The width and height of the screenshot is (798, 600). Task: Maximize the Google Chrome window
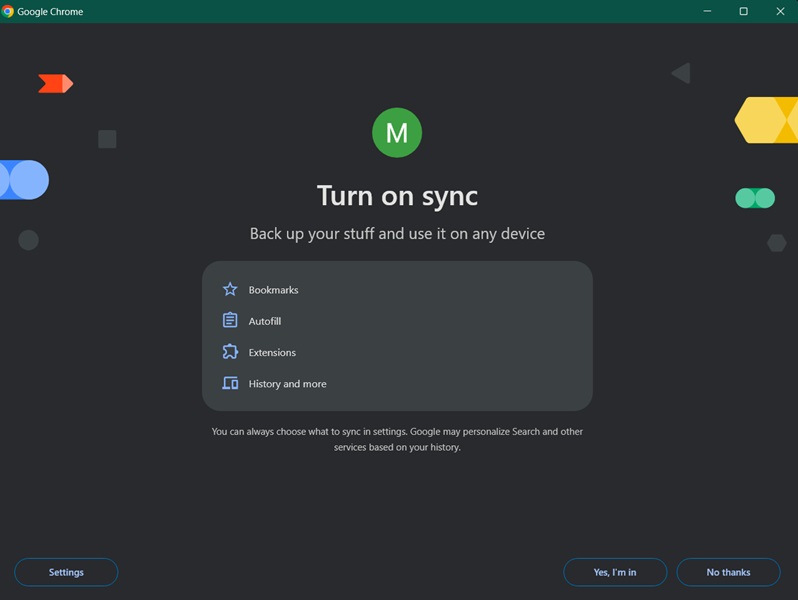(x=744, y=11)
